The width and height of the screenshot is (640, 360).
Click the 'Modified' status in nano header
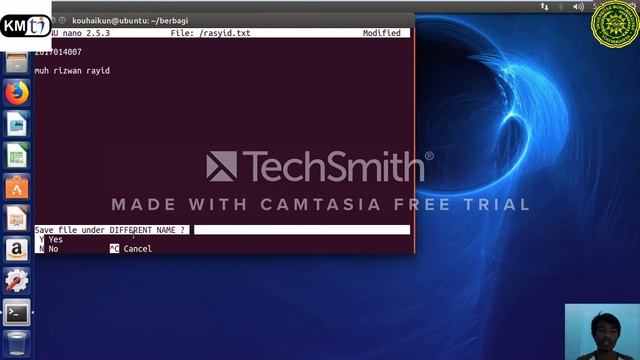tap(382, 33)
